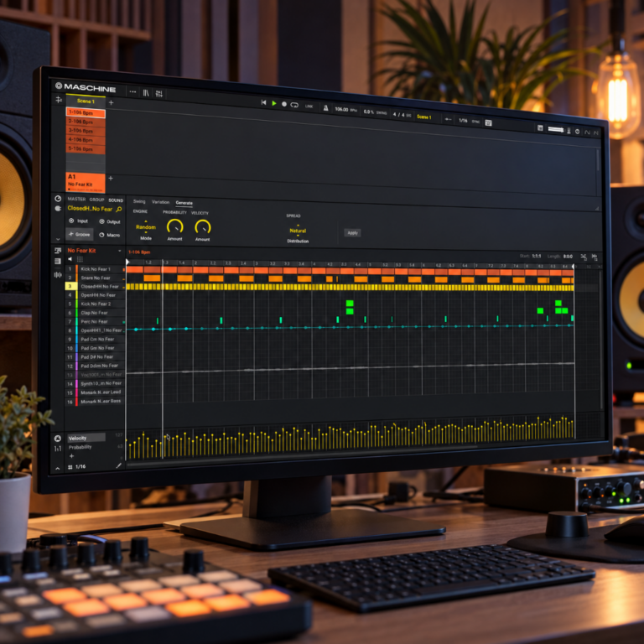Screen dimensions: 644x644
Task: Open the Input properties page
Action: [x=79, y=221]
